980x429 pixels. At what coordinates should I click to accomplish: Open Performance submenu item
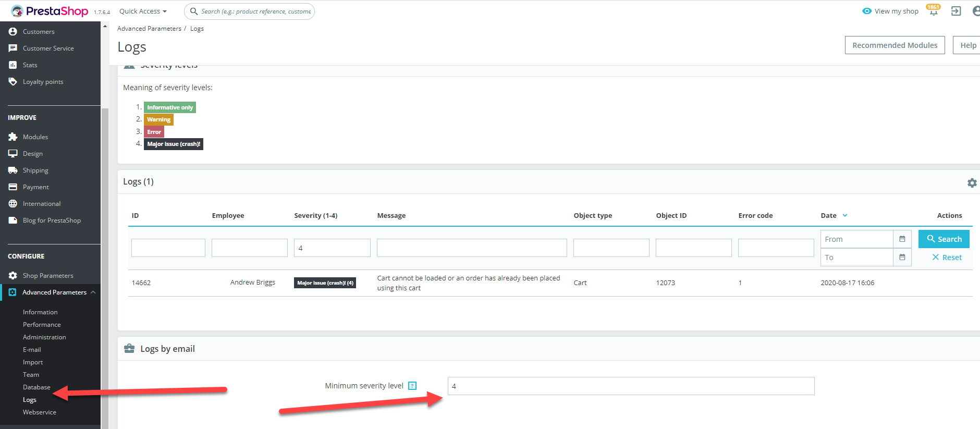[x=42, y=325]
